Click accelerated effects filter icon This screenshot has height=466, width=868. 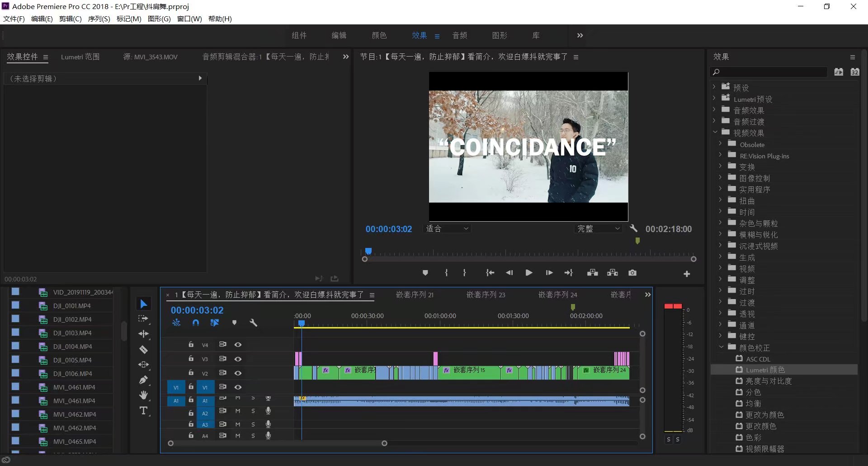pyautogui.click(x=839, y=72)
